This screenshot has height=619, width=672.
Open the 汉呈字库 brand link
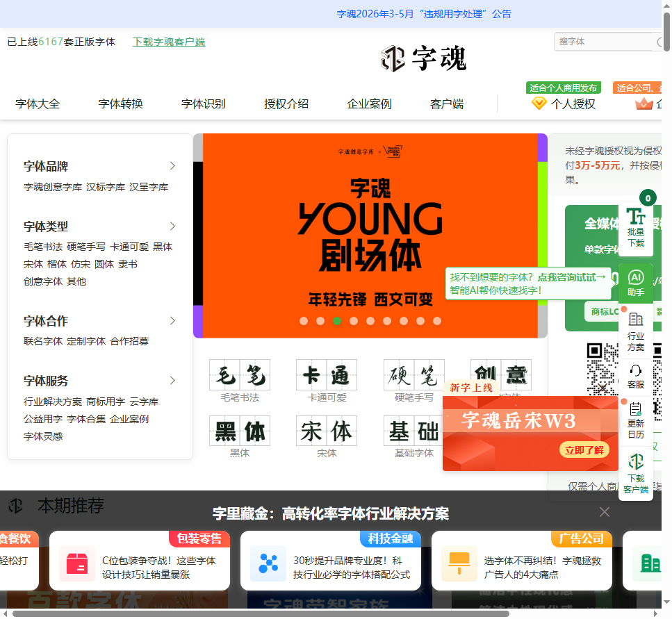click(x=149, y=187)
